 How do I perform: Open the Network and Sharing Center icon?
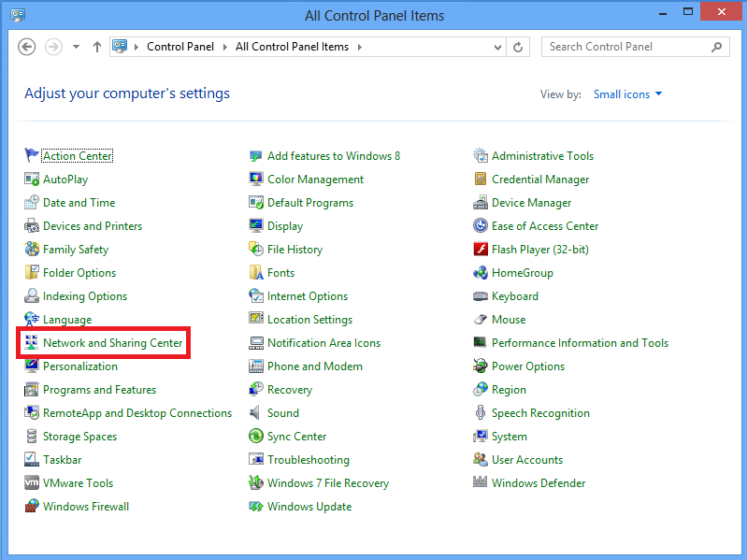click(32, 342)
